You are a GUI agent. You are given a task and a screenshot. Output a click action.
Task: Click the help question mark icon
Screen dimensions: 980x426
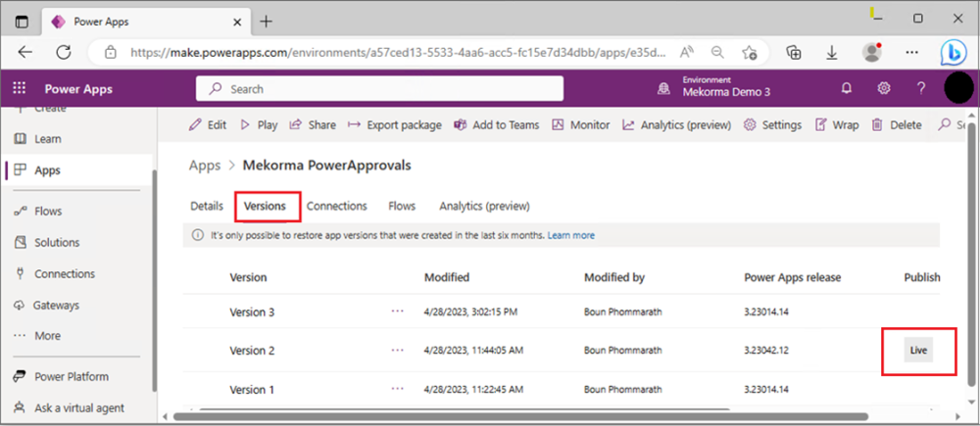coord(920,89)
